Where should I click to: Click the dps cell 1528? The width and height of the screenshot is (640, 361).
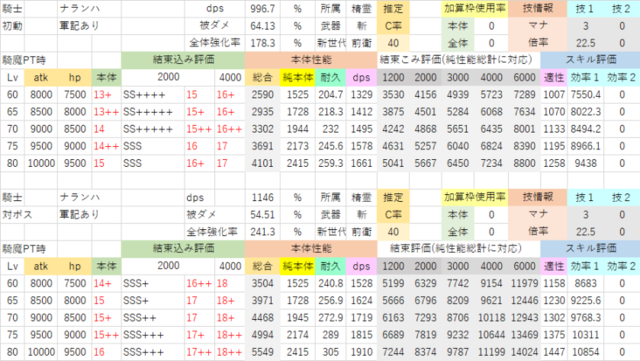coord(362,283)
